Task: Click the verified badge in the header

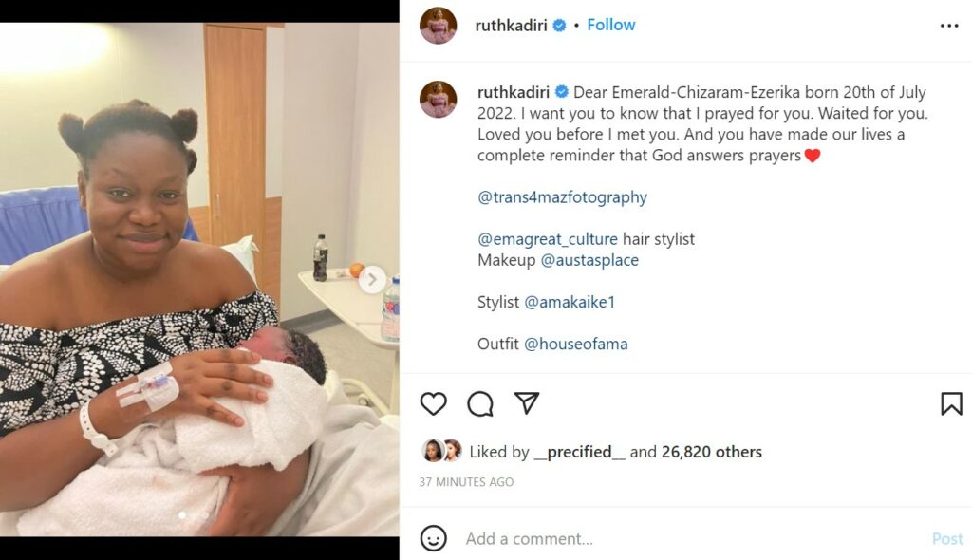Action: (x=559, y=26)
